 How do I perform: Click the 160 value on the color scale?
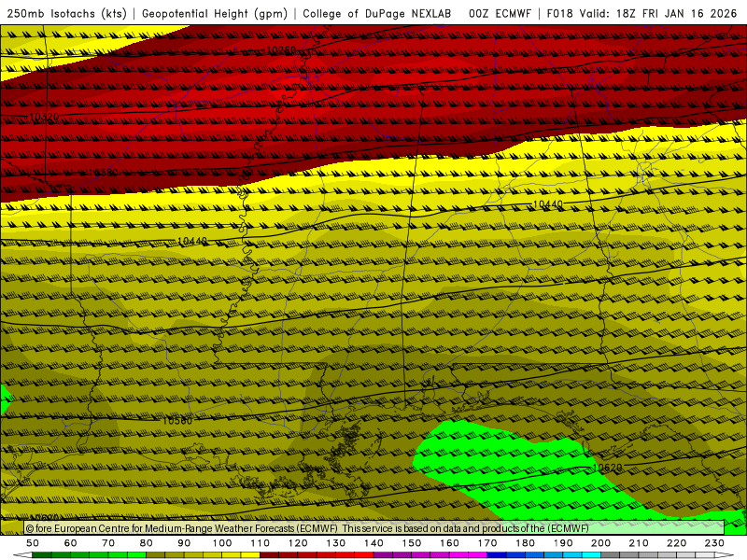point(449,543)
